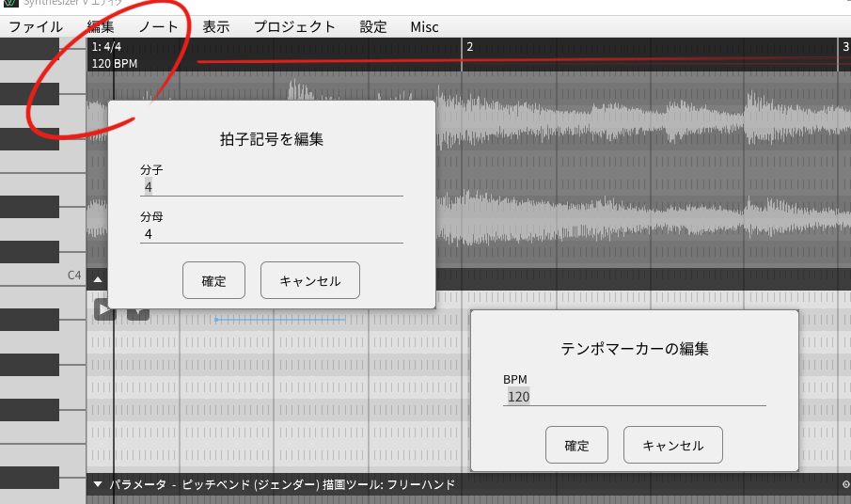
Task: Open the 編集 menu
Action: [x=101, y=26]
